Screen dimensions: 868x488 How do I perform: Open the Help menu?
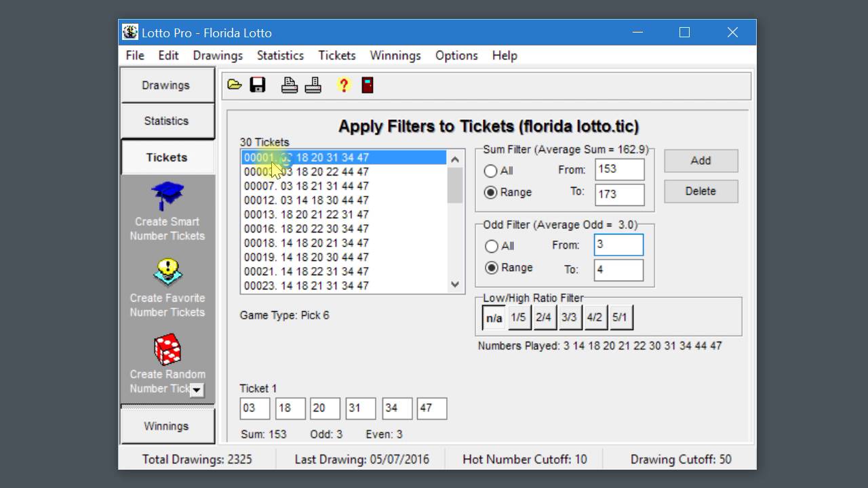505,56
